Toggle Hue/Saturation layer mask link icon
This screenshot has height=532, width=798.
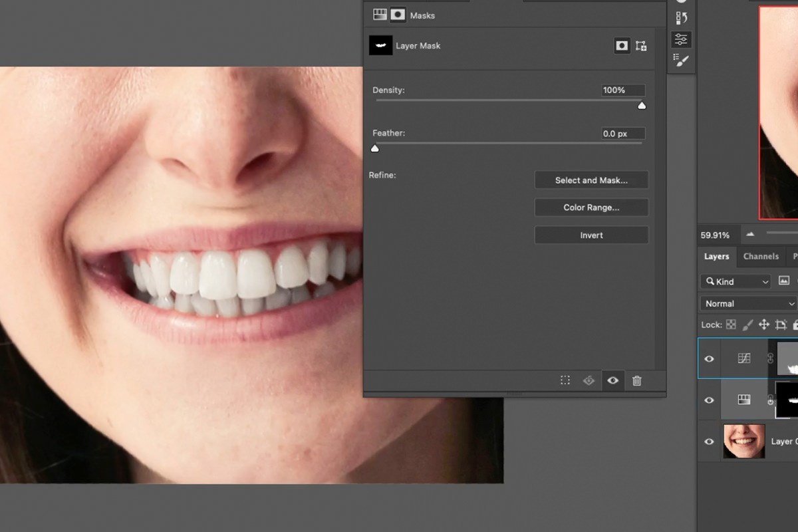coord(771,400)
